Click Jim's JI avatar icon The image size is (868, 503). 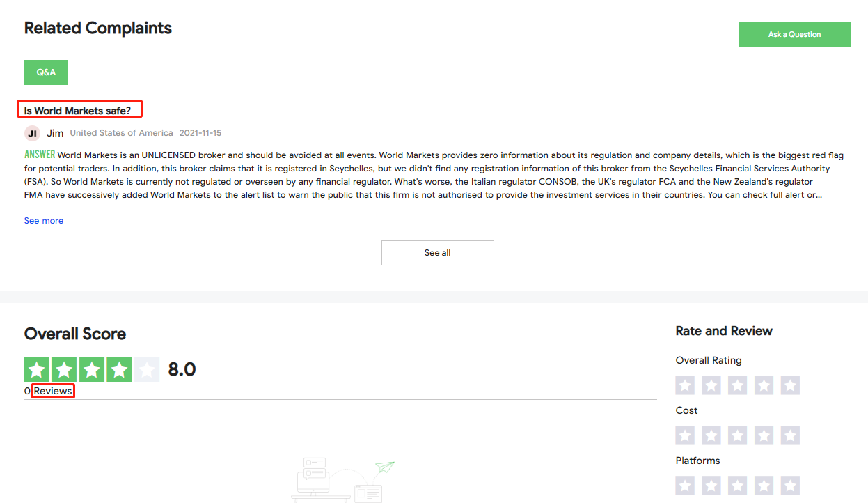[x=32, y=132]
